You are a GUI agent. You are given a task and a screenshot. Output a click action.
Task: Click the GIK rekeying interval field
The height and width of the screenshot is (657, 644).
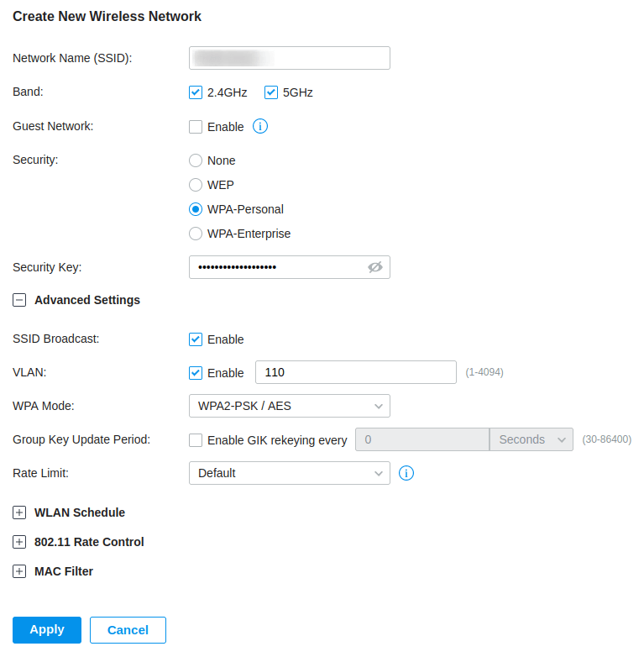click(x=422, y=439)
